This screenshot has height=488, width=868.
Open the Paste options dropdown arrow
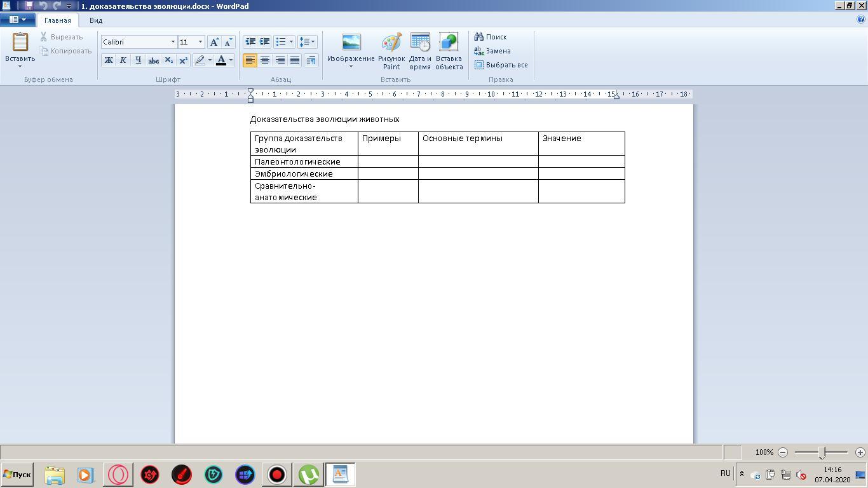(20, 66)
